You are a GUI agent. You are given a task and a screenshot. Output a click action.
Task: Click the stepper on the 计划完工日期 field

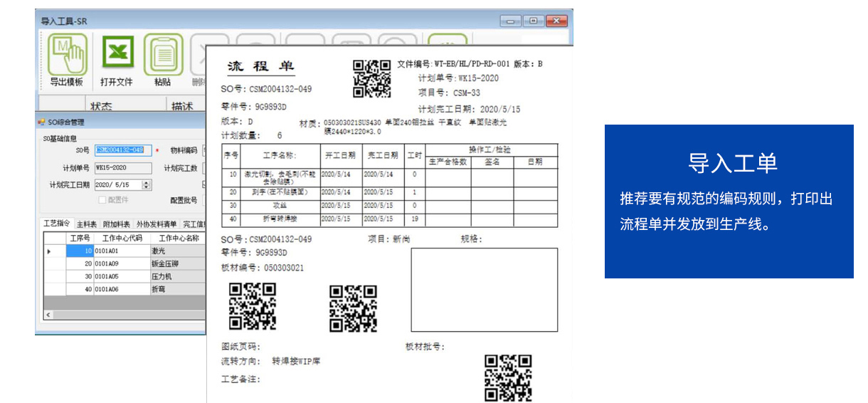147,185
